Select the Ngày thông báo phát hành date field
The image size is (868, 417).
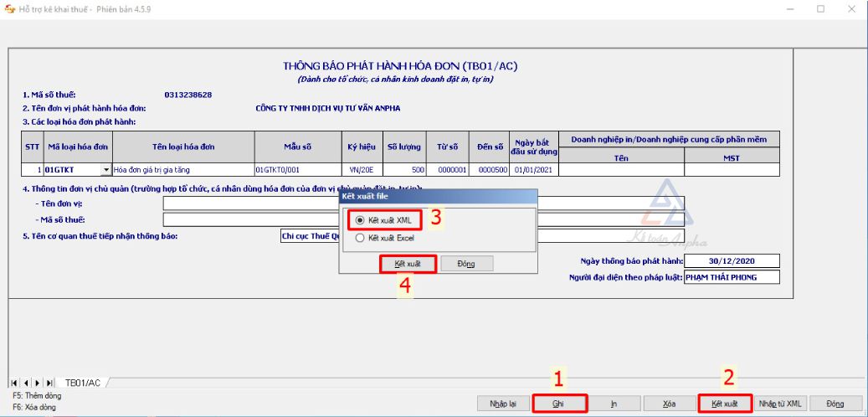[x=732, y=260]
